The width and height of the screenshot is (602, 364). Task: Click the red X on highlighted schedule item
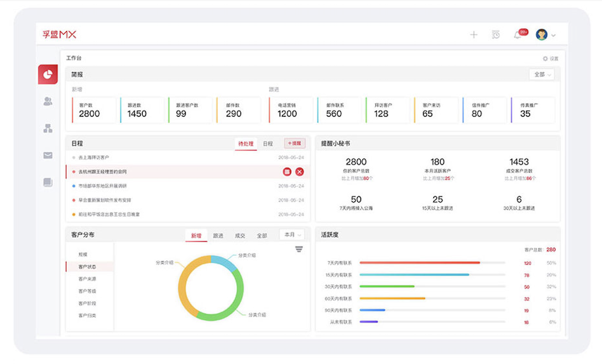[x=300, y=172]
